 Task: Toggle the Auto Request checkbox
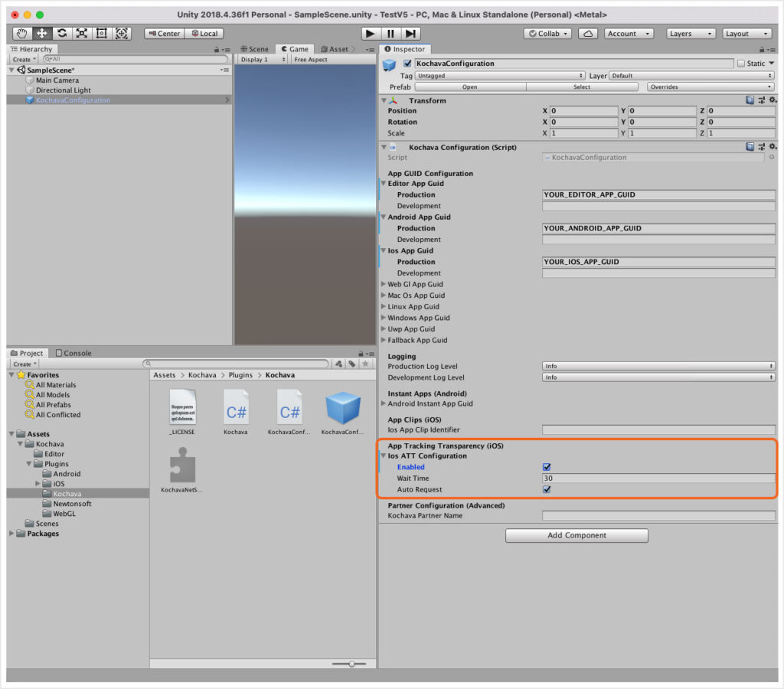pyautogui.click(x=547, y=489)
